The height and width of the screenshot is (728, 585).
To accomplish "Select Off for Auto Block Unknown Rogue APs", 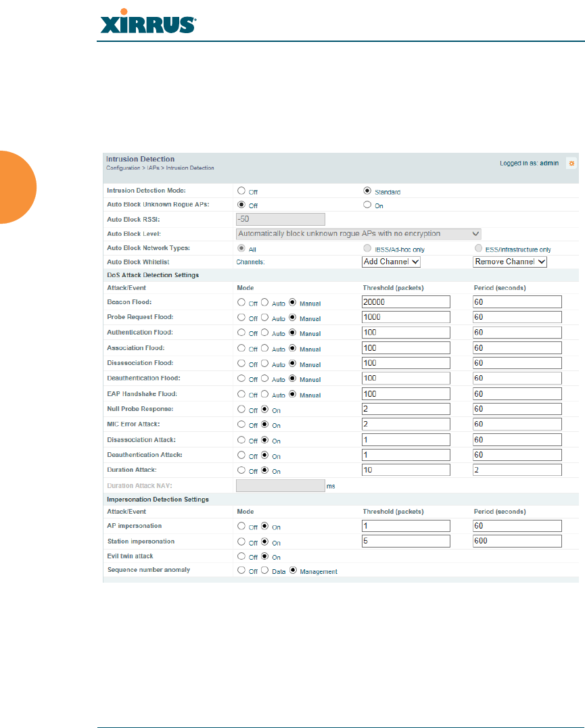I will (241, 205).
